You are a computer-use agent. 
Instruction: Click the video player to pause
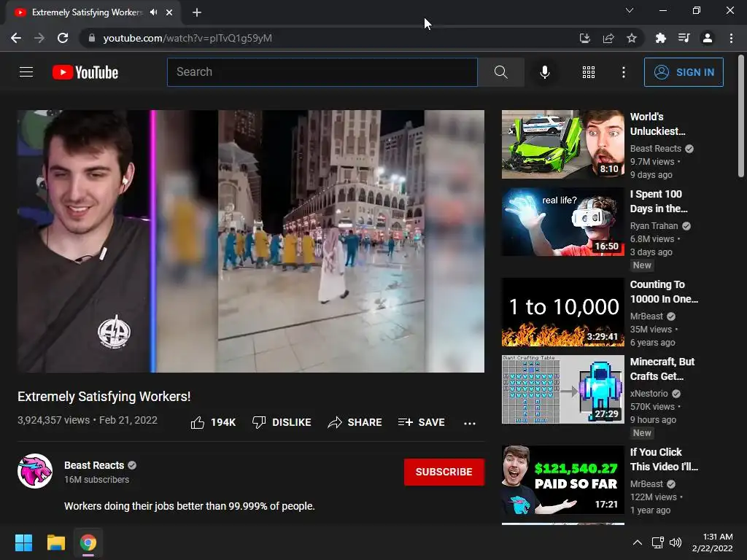coord(251,241)
